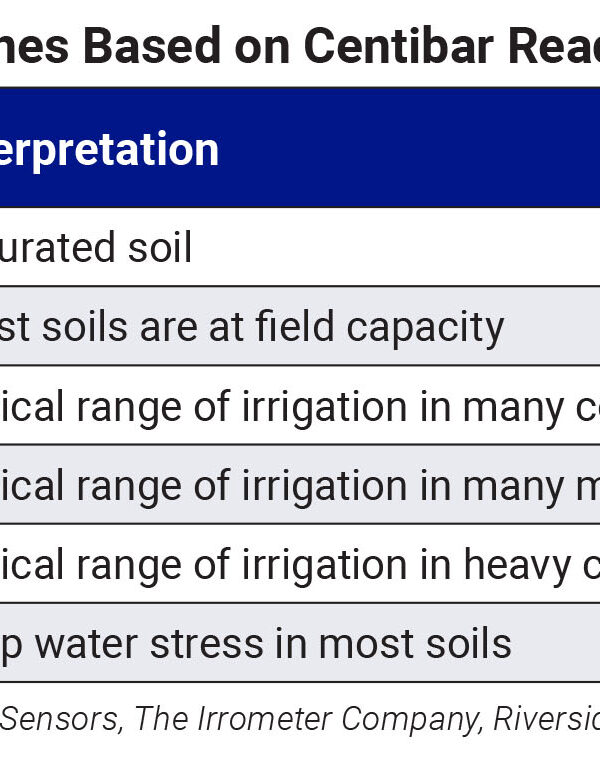Click the row about irrigation in heavy soils
The image size is (600, 768).
[300, 564]
